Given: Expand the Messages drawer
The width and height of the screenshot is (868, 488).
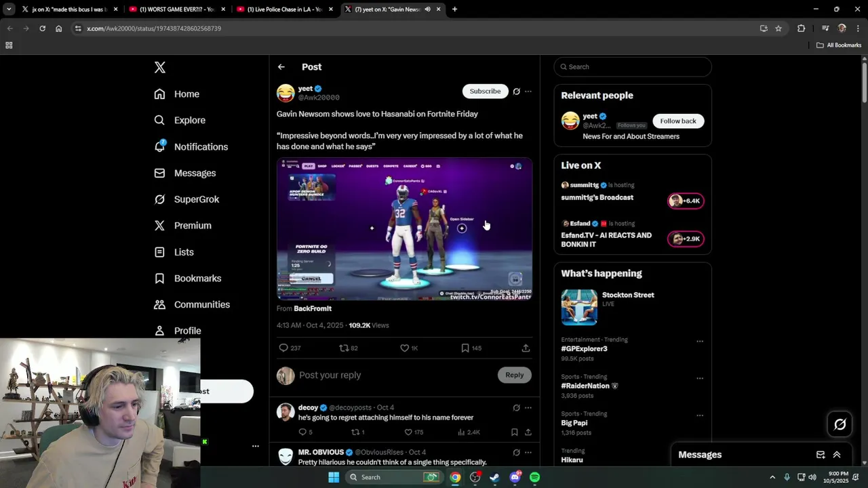Looking at the screenshot, I should pos(837,455).
